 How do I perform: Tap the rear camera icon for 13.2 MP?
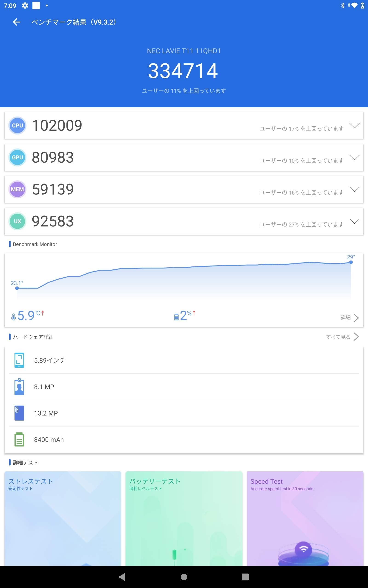[19, 413]
